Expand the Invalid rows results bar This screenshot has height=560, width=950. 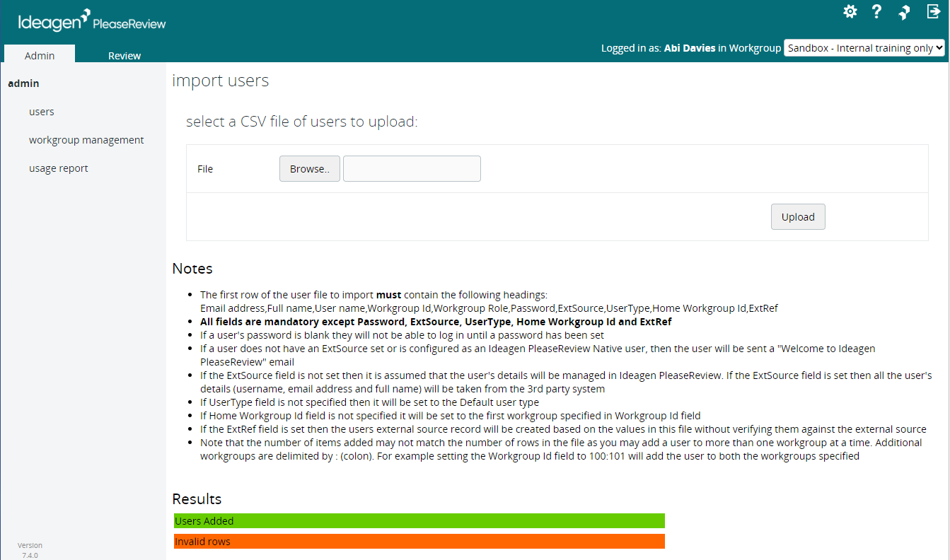(x=419, y=541)
